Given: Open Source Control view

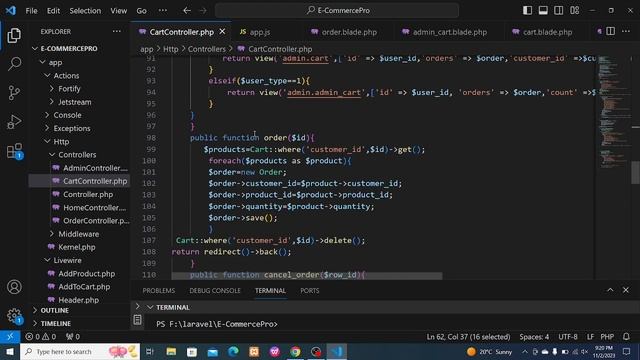Looking at the screenshot, I should pos(14,93).
